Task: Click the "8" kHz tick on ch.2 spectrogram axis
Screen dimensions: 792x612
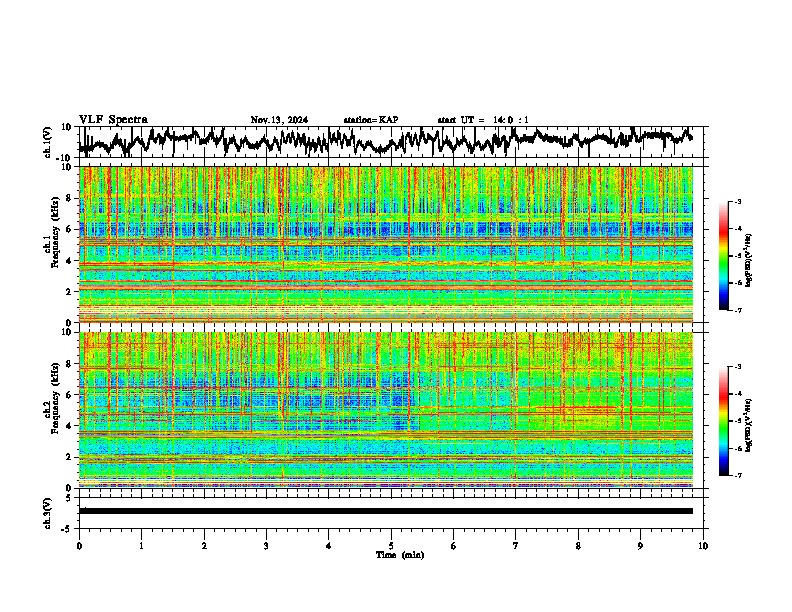Action: tap(70, 364)
